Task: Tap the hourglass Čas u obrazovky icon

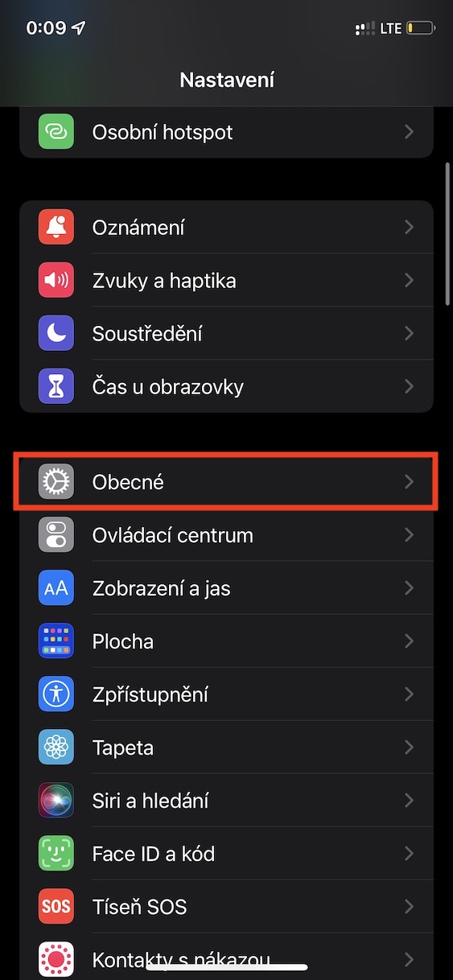Action: pyautogui.click(x=56, y=386)
